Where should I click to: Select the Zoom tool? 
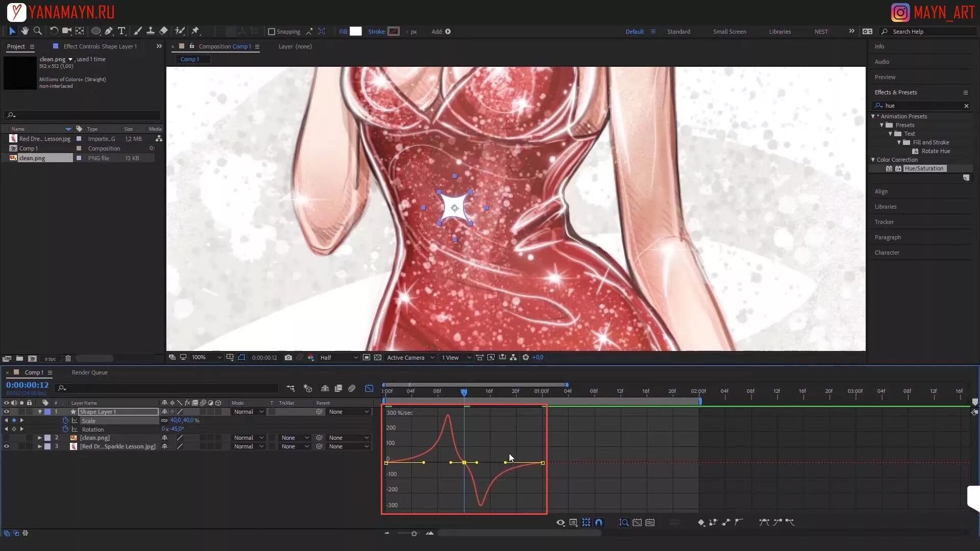(x=37, y=31)
